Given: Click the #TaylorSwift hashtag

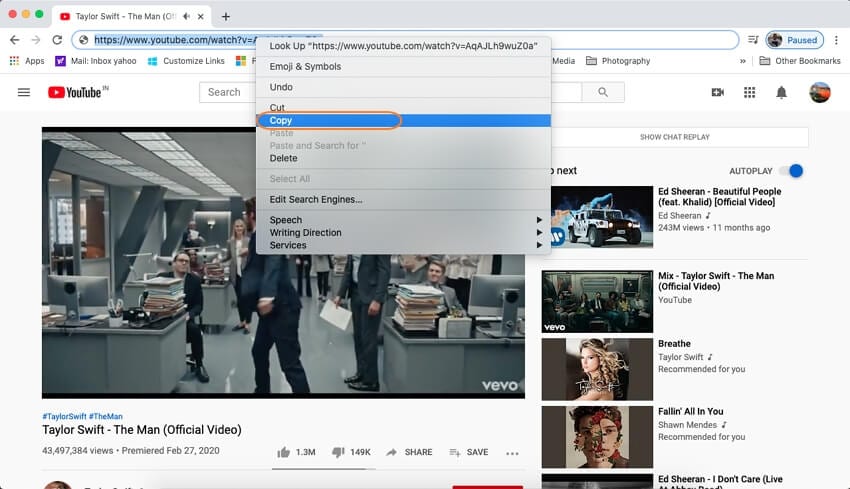Looking at the screenshot, I should pyautogui.click(x=65, y=416).
